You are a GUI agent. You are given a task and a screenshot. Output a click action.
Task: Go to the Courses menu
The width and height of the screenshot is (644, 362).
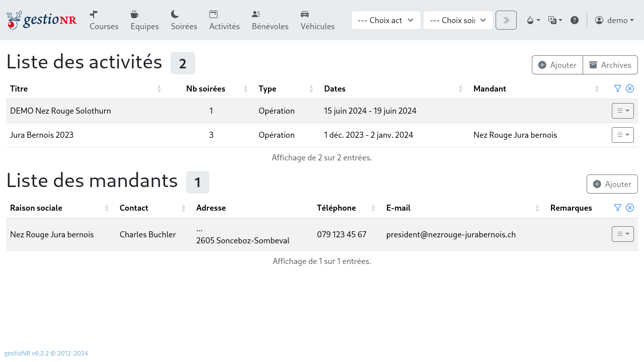(104, 20)
